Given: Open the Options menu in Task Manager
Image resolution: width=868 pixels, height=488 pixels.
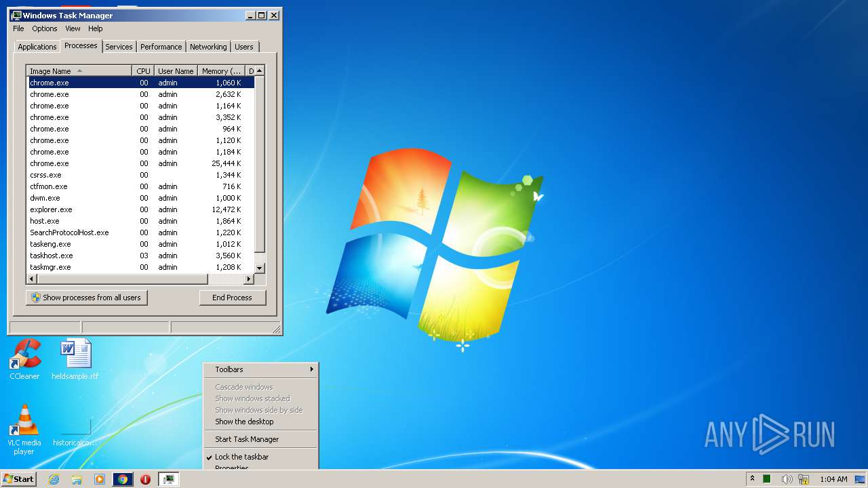Looking at the screenshot, I should tap(45, 28).
